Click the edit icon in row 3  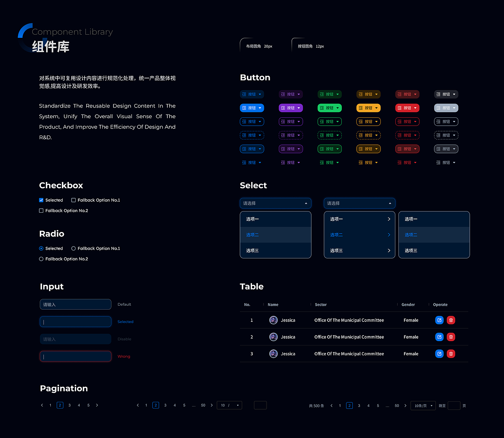tap(439, 354)
